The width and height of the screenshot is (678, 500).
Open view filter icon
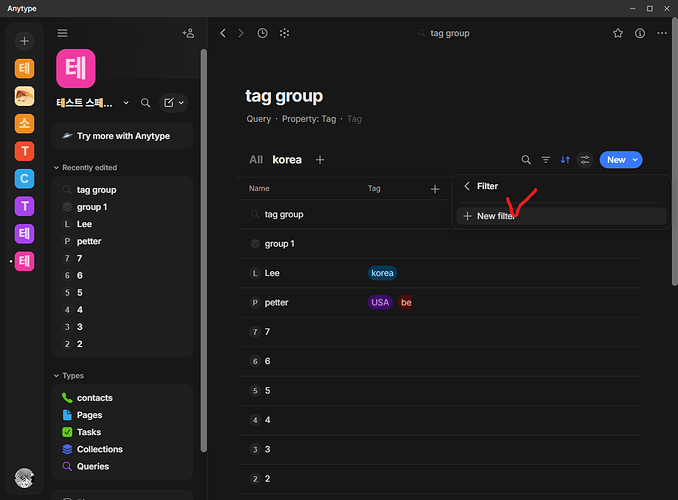[x=546, y=160]
